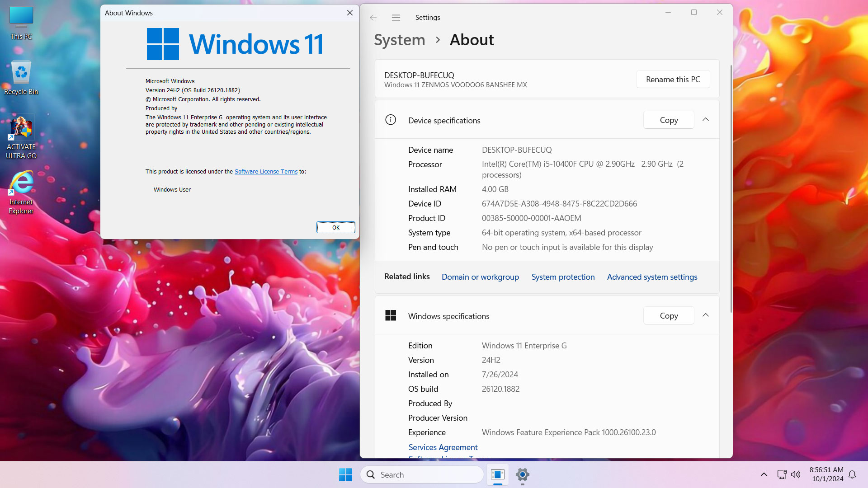Open the winver taskbar app icon
This screenshot has height=488, width=868.
point(497,474)
